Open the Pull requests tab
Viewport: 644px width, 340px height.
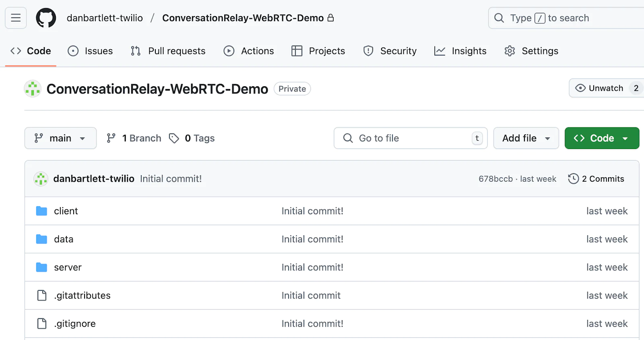(x=168, y=51)
